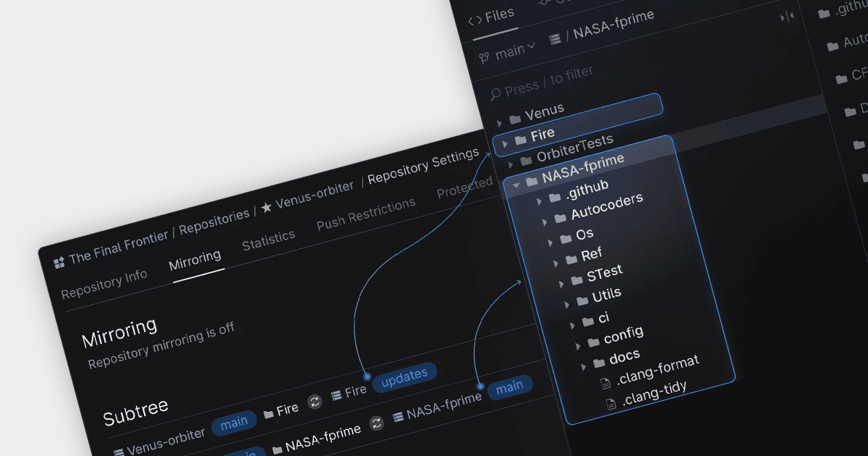Go to The Final Frontier breadcrumb
868x456 pixels.
tap(119, 247)
